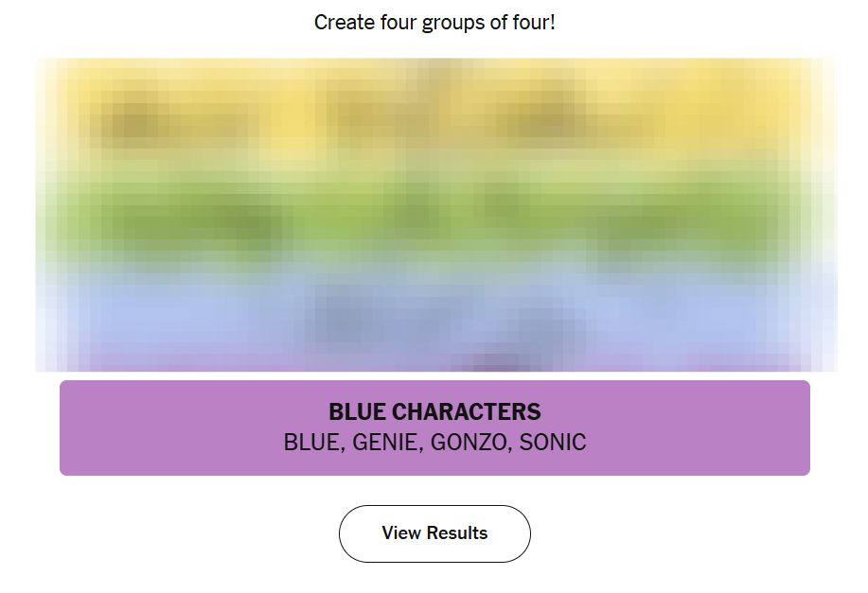Viewport: 868px width, 593px height.
Task: Click the View Results button
Action: pos(434,533)
